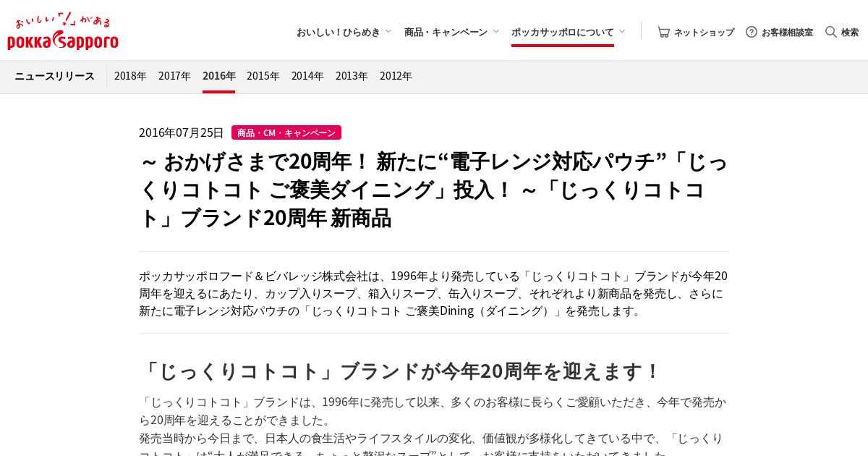Click the shopping cart icon
This screenshot has height=456, width=868.
(x=663, y=32)
